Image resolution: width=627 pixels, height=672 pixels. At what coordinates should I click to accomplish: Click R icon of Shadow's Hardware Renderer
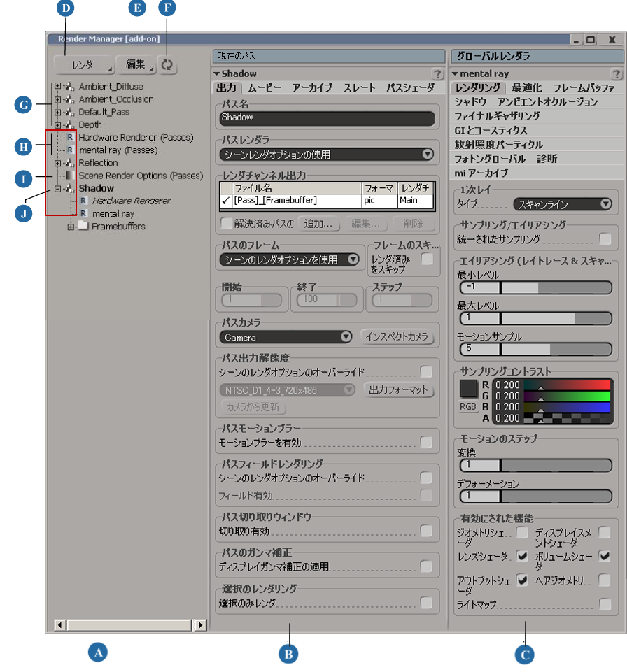point(84,201)
